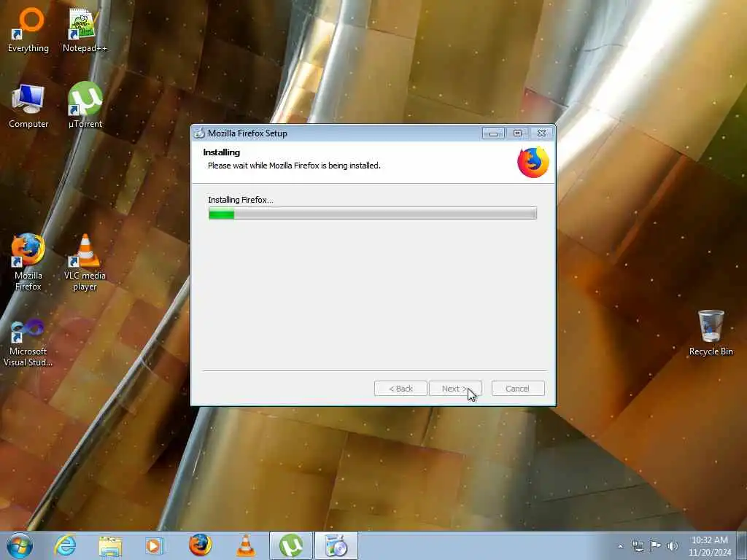The width and height of the screenshot is (747, 560).
Task: Open the volume speaker tray icon
Action: (673, 547)
